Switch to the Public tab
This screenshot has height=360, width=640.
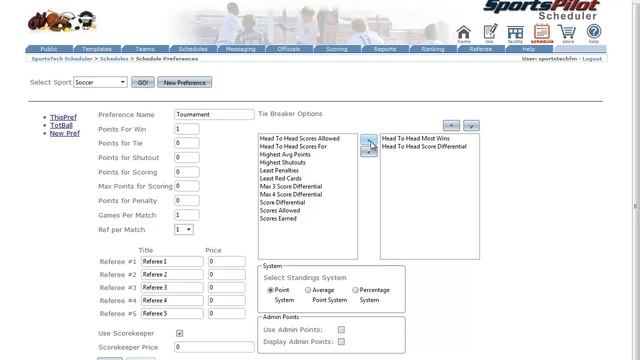(49, 49)
